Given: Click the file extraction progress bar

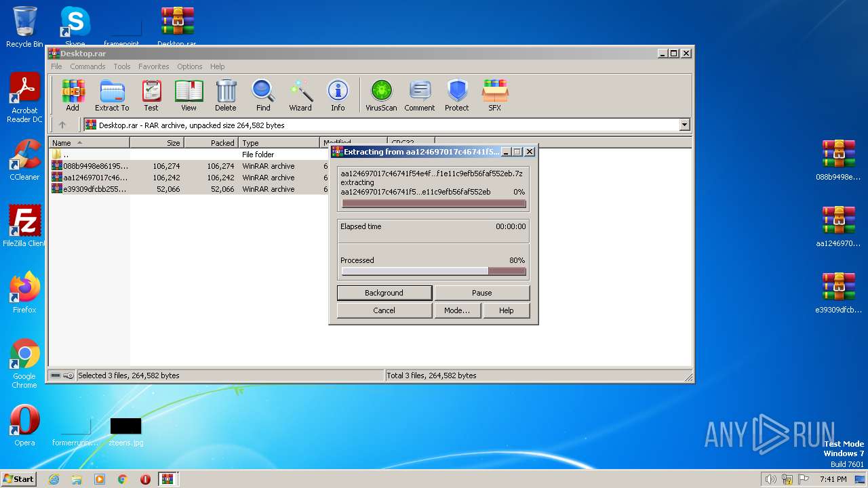Looking at the screenshot, I should [434, 203].
